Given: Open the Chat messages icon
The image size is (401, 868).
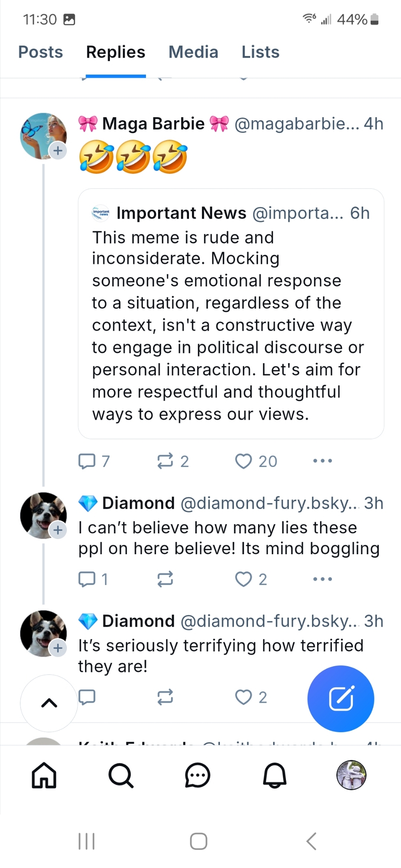Looking at the screenshot, I should click(198, 775).
